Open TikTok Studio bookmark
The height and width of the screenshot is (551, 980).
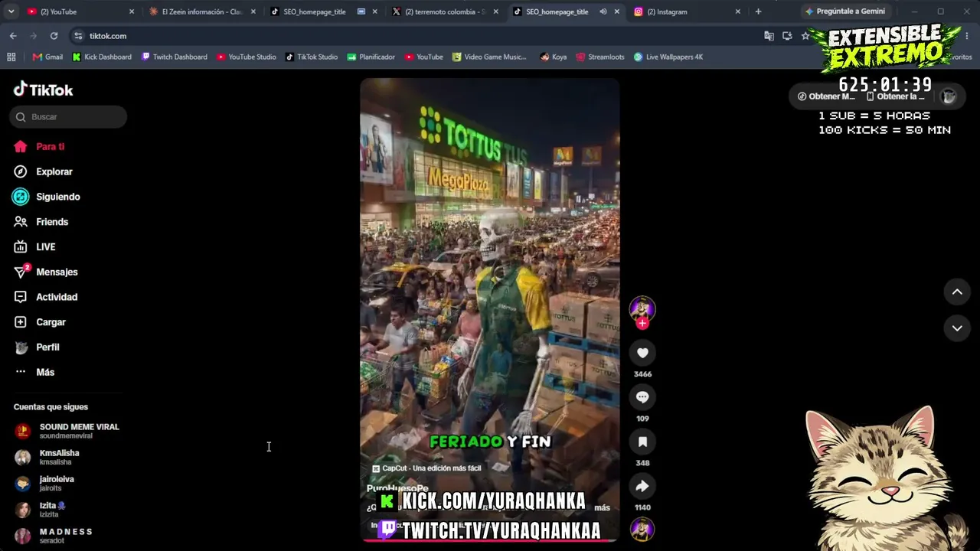(312, 57)
